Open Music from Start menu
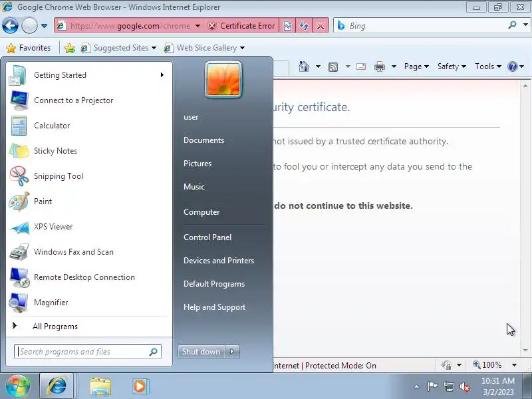 [194, 187]
